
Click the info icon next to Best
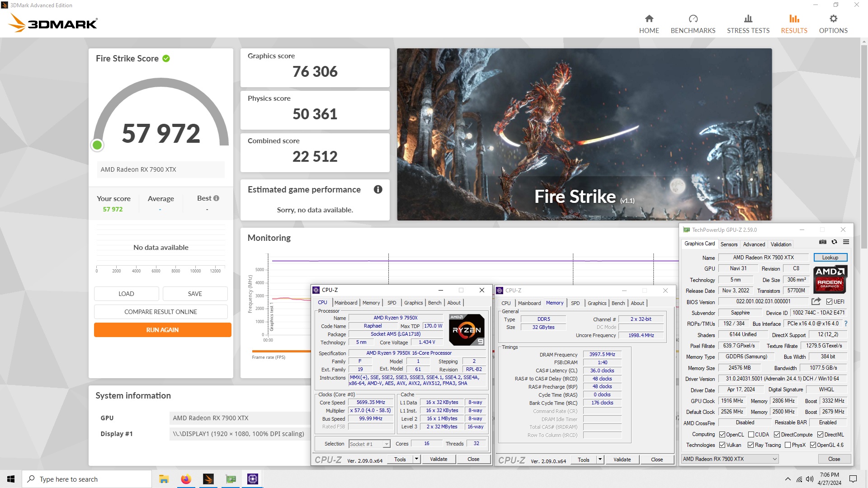[216, 198]
